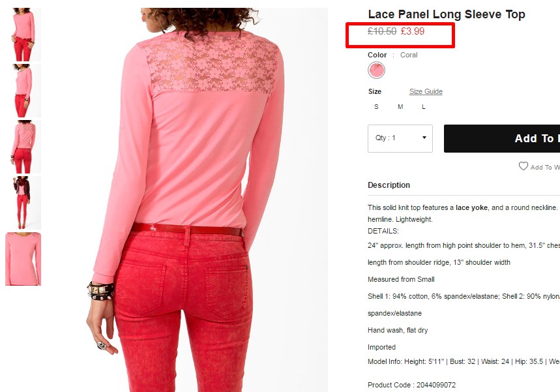Screen dimensions: 560x392
Task: Choose the Coral color swatch
Action: (x=376, y=70)
